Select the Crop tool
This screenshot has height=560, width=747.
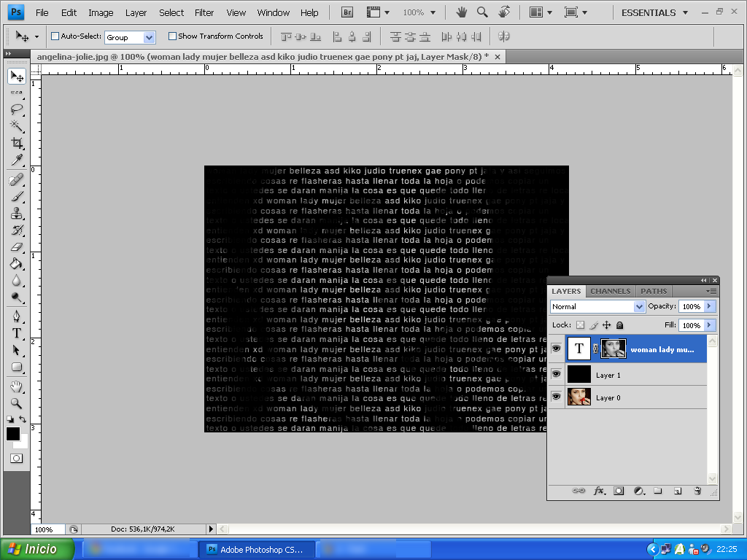[x=16, y=143]
